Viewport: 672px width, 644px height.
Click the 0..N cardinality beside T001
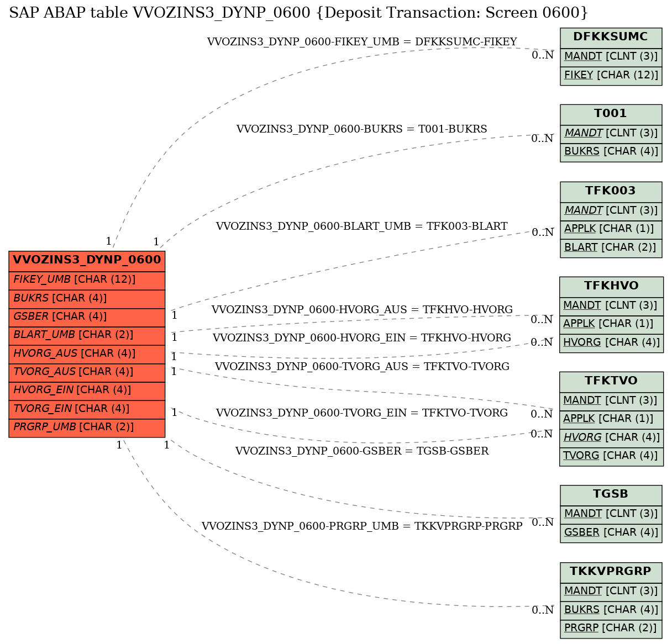tap(543, 139)
